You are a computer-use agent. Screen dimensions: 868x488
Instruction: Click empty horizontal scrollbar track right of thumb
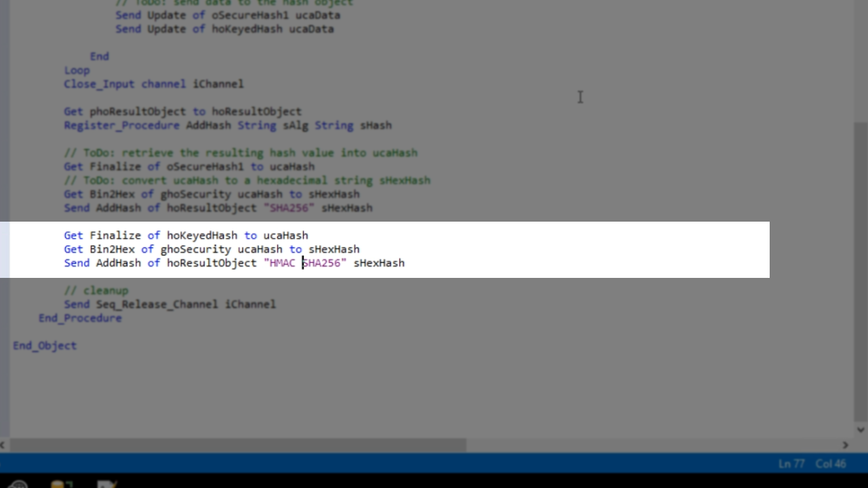point(651,445)
